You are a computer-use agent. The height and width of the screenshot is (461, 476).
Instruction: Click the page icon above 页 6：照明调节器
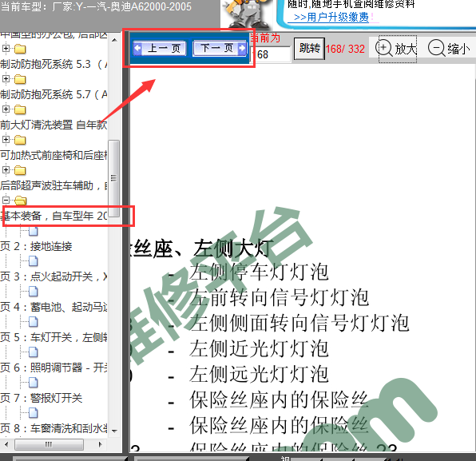tap(33, 352)
